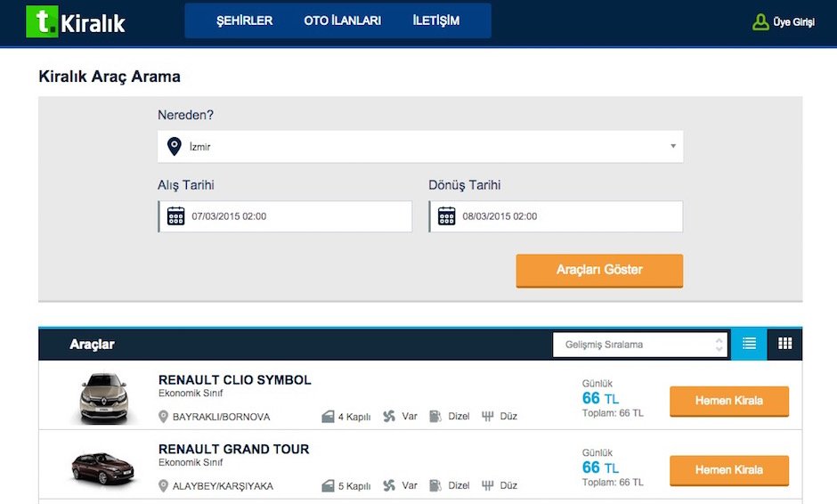
Task: Open the OTO İLANLARI menu item
Action: (342, 20)
